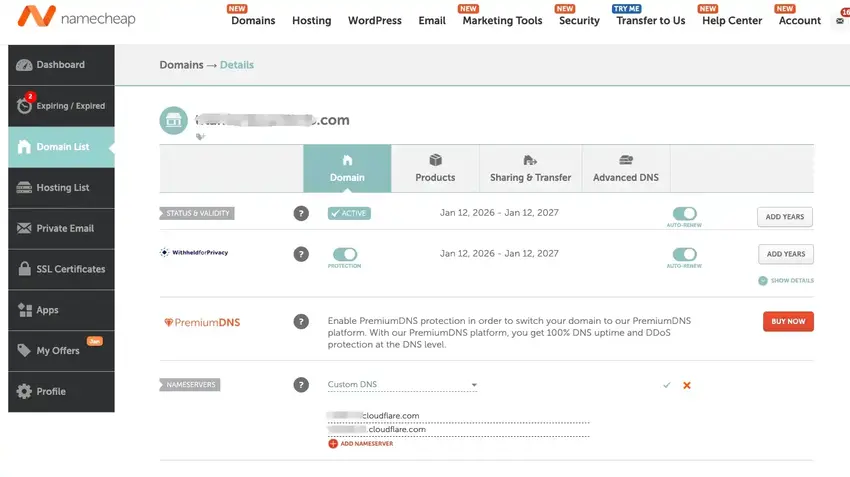Open the Help Center top menu
The width and height of the screenshot is (850, 477).
[732, 21]
